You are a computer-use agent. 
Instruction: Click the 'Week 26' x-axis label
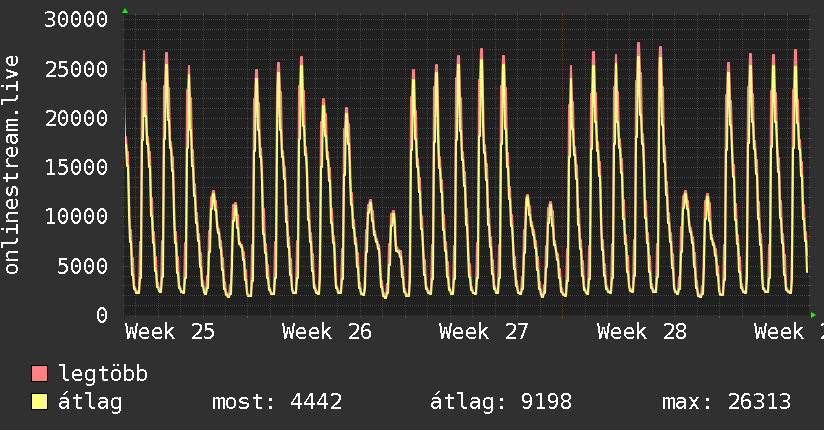tap(327, 332)
